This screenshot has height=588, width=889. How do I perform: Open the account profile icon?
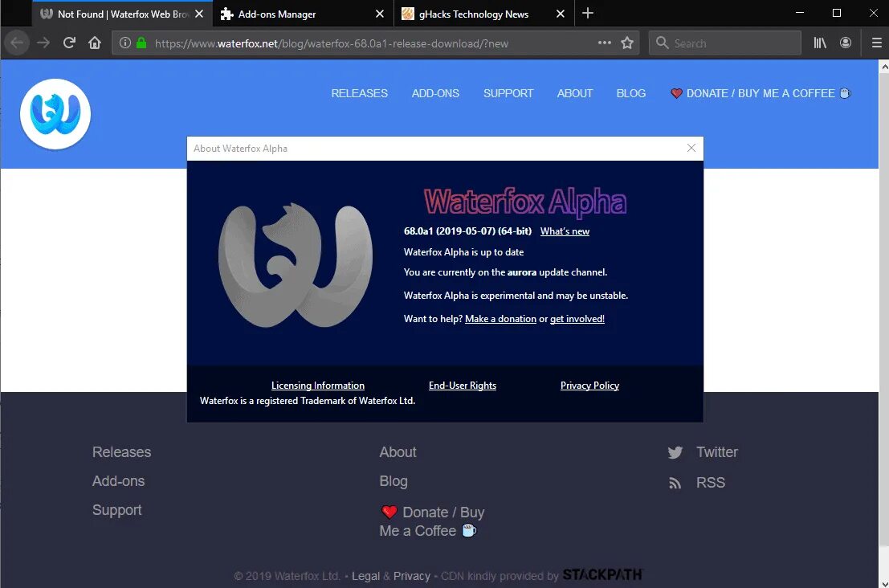(846, 43)
